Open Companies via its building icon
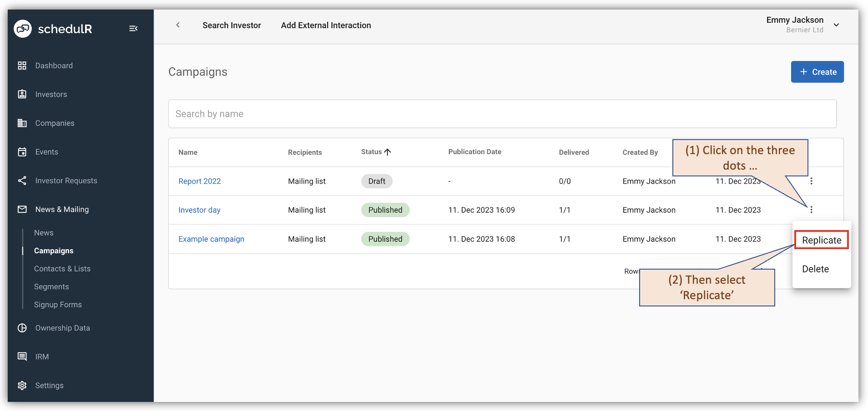This screenshot has width=868, height=411. (22, 123)
